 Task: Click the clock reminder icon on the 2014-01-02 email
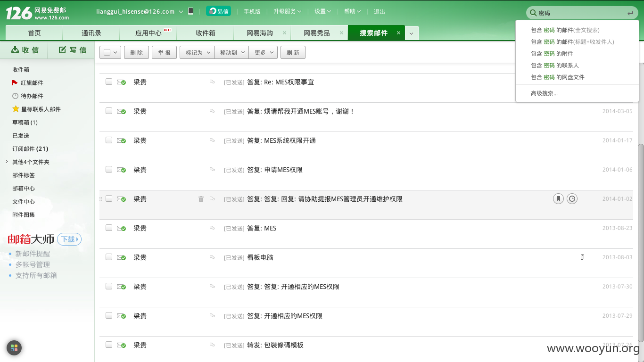coord(572,199)
